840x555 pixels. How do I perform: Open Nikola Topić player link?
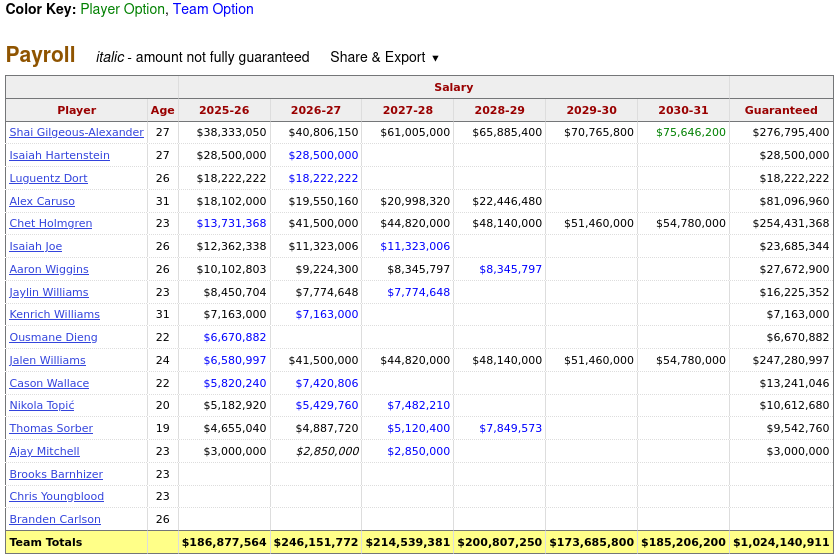[42, 406]
